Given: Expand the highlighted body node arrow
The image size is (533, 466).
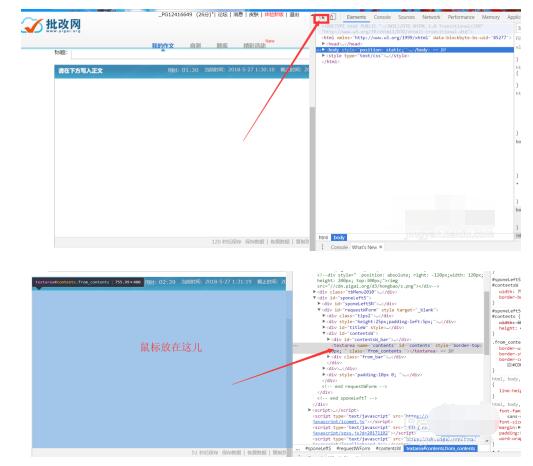Looking at the screenshot, I should (x=323, y=50).
